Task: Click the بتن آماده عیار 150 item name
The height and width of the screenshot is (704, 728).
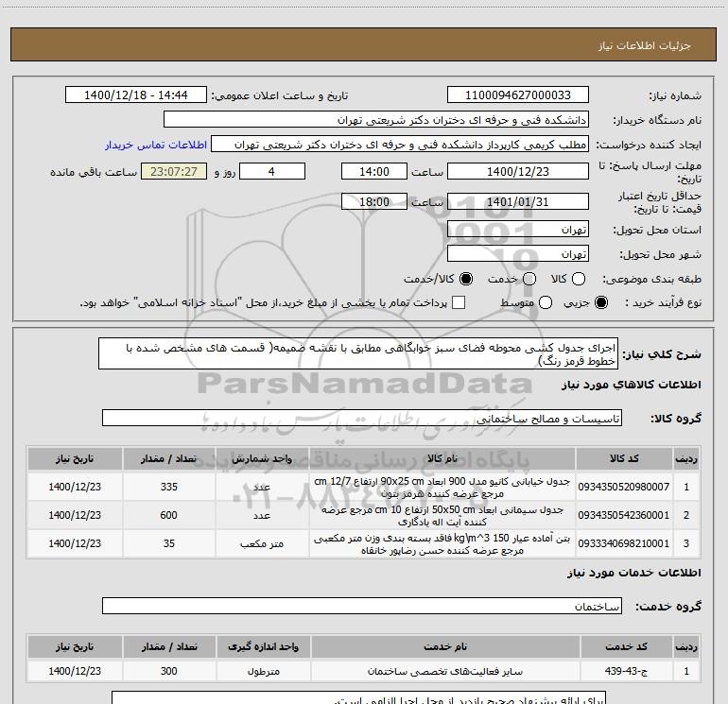Action: [x=442, y=544]
